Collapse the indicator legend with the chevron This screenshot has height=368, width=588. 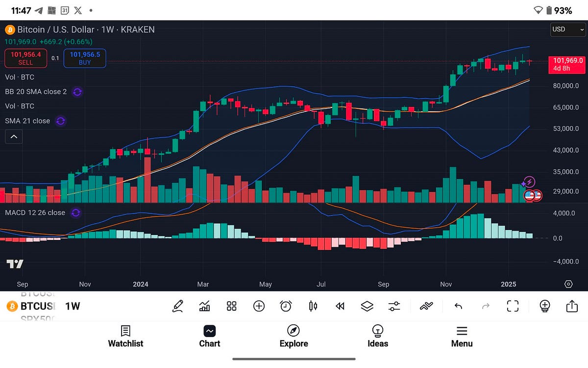pos(13,136)
